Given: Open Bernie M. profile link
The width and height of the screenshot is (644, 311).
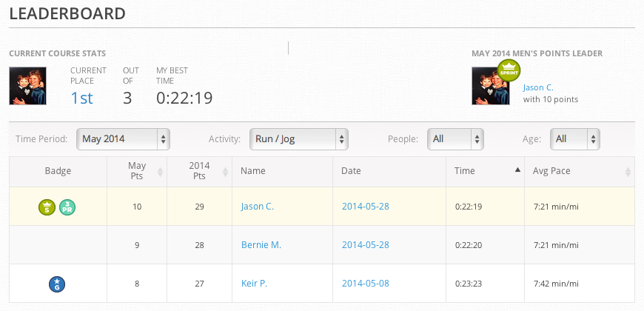Looking at the screenshot, I should click(x=261, y=245).
